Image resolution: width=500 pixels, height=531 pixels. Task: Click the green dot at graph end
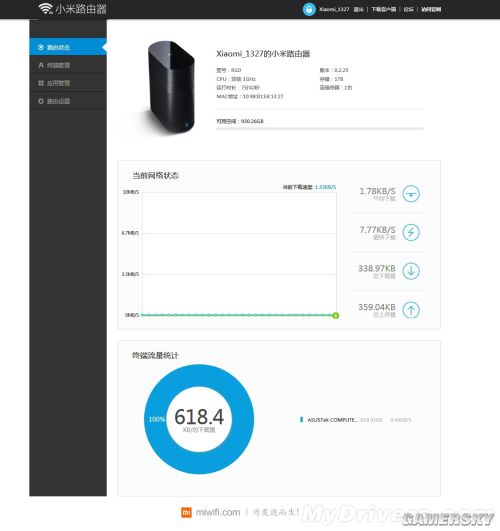click(x=335, y=316)
